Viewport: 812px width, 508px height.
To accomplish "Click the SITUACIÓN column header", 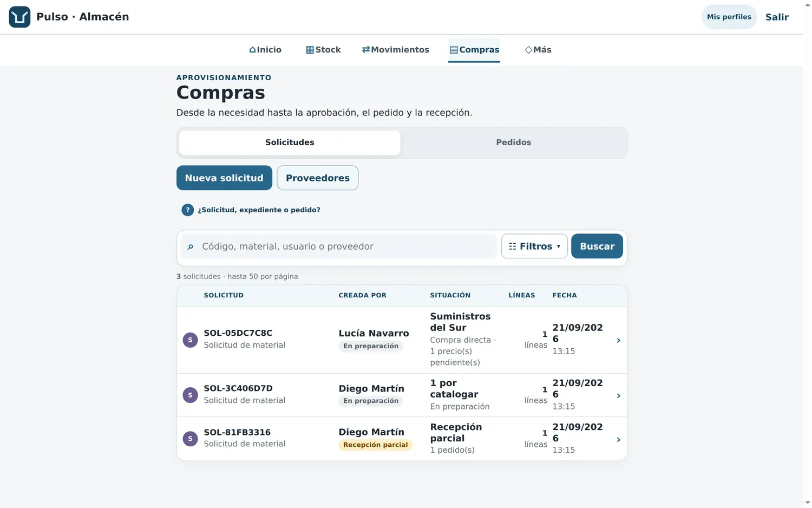I will click(450, 295).
